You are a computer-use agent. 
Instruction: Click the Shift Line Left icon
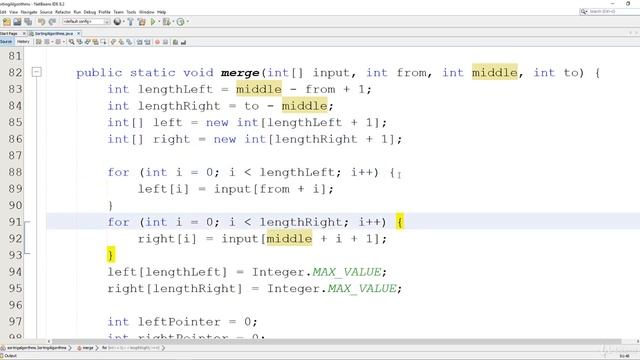139,42
